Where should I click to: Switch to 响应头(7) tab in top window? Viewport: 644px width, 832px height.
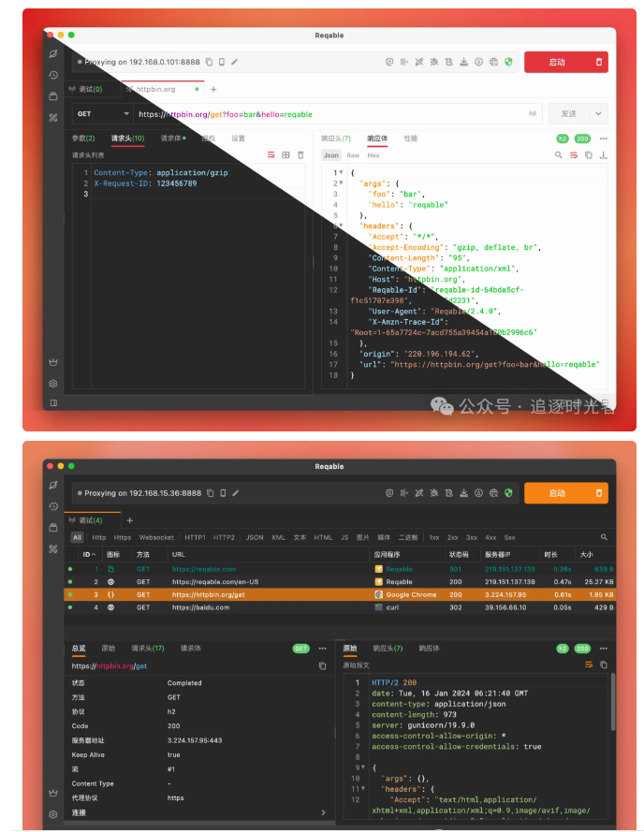[x=335, y=139]
